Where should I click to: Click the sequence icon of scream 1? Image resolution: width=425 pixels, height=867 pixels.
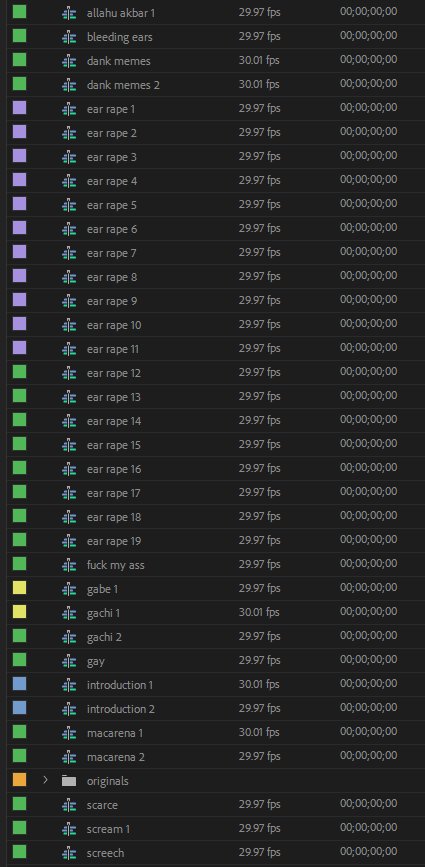(69, 829)
